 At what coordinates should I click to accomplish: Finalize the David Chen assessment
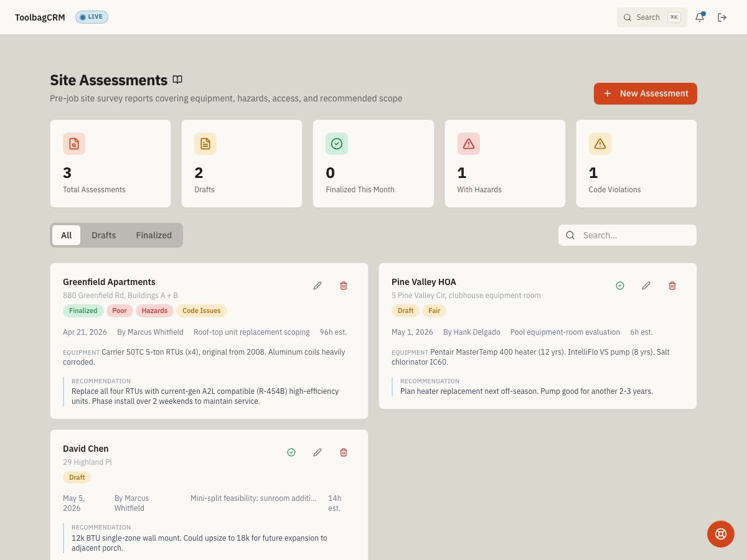pos(291,452)
